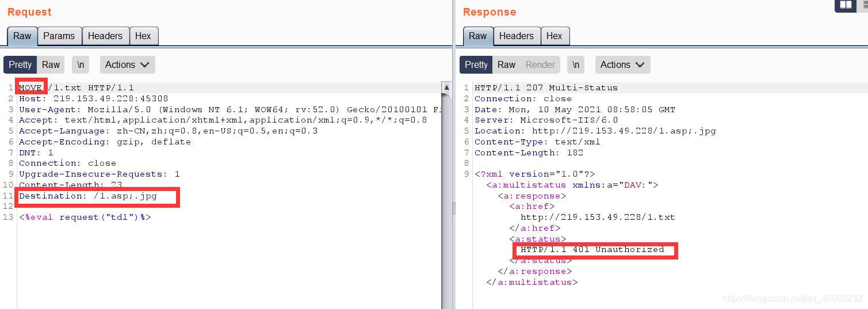The image size is (868, 309).
Task: Click the a:multistatus opening tag
Action: 572,185
